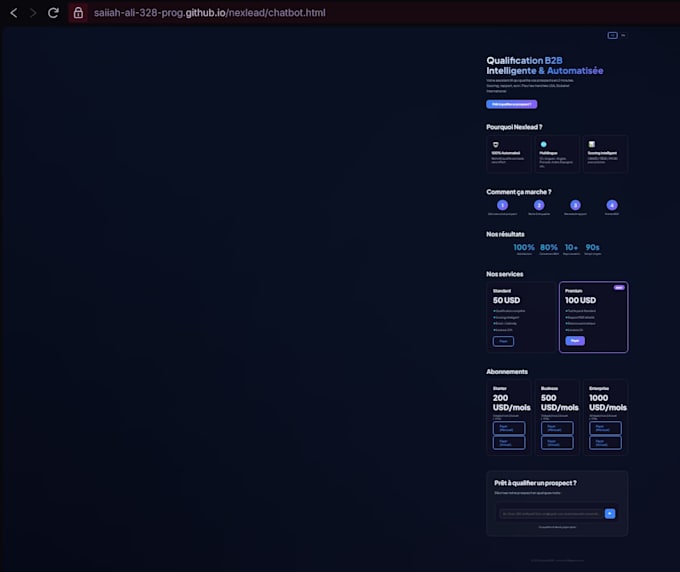The height and width of the screenshot is (572, 680).
Task: Click the 'Nos résultats' heading
Action: pyautogui.click(x=505, y=234)
